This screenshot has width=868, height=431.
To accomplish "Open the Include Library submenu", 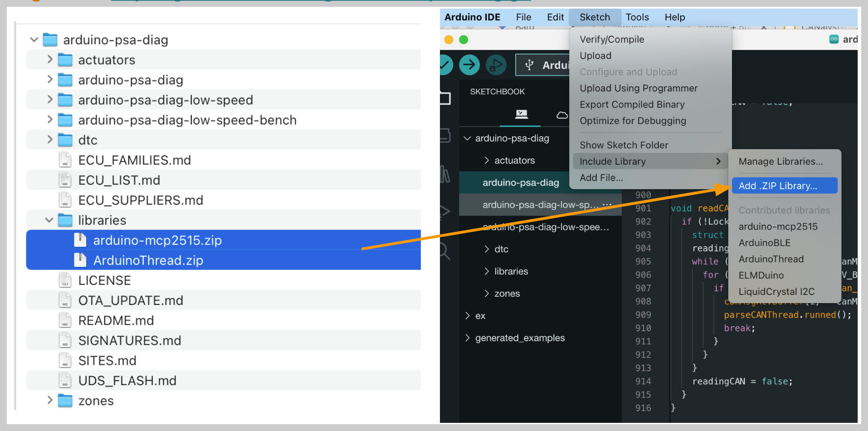I will [650, 162].
